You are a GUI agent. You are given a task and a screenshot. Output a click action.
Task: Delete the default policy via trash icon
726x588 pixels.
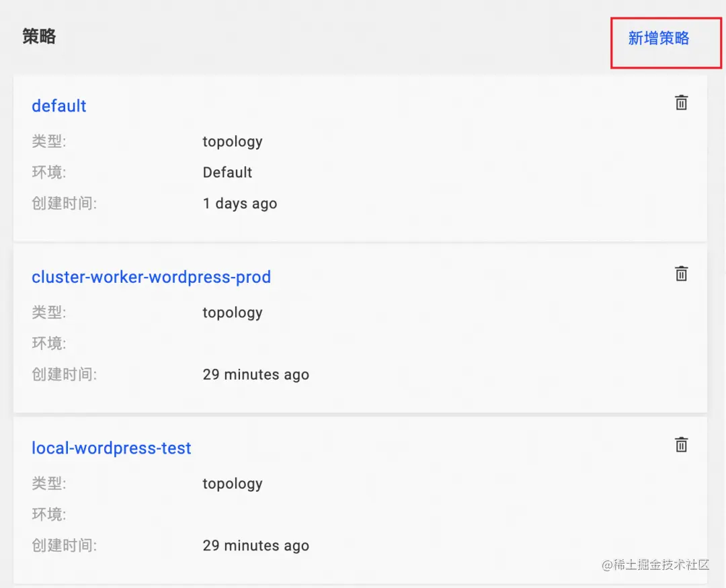coord(681,102)
